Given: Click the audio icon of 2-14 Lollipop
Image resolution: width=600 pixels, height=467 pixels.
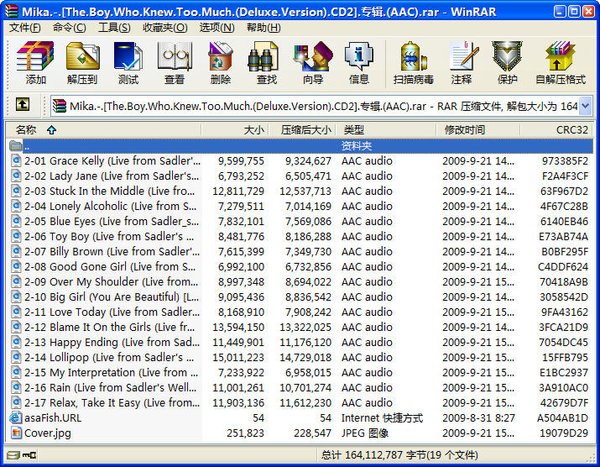Looking at the screenshot, I should 16,357.
